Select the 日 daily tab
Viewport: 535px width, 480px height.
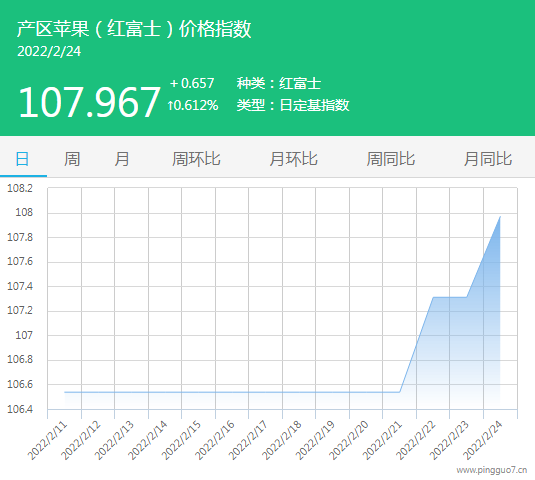[23, 159]
